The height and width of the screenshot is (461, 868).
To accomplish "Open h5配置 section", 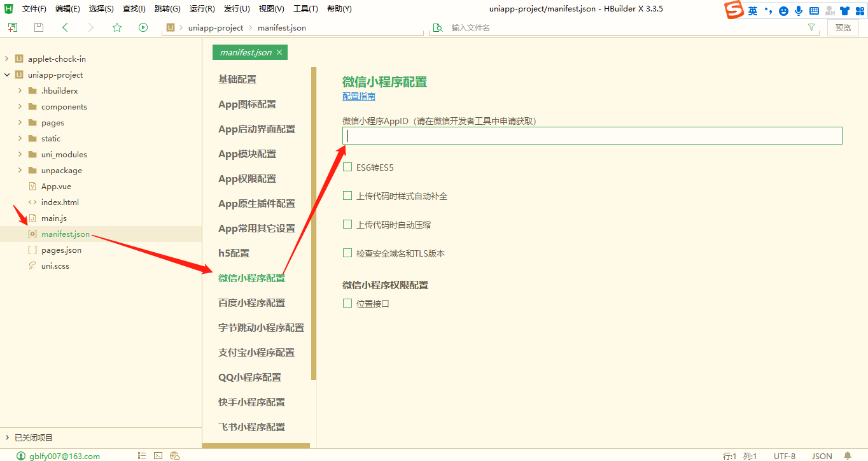I will pyautogui.click(x=234, y=253).
